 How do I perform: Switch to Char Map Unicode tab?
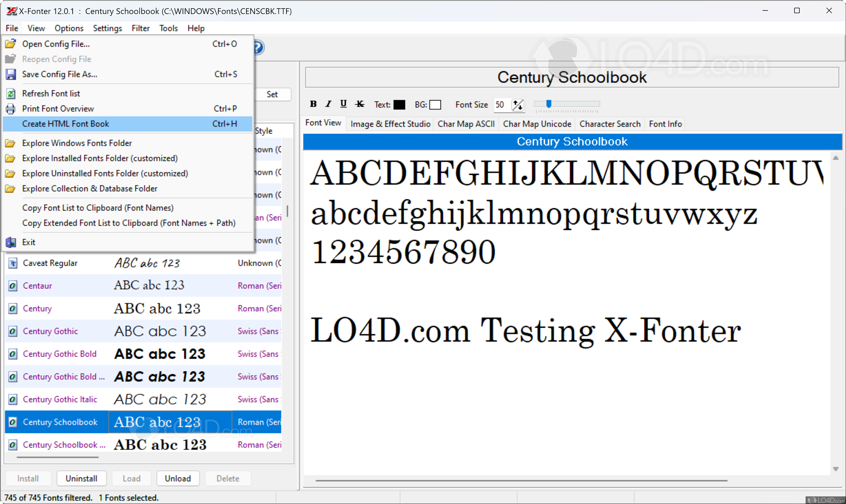coord(537,124)
